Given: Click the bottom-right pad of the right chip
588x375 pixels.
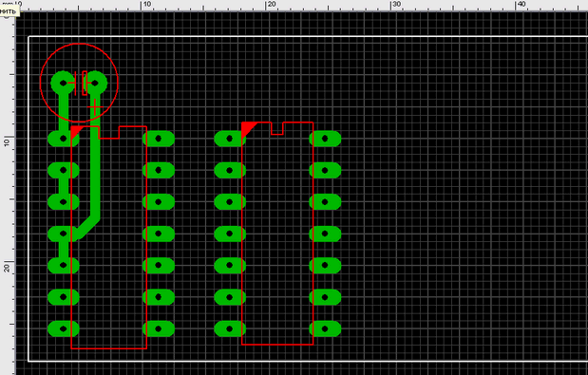Looking at the screenshot, I should point(325,328).
